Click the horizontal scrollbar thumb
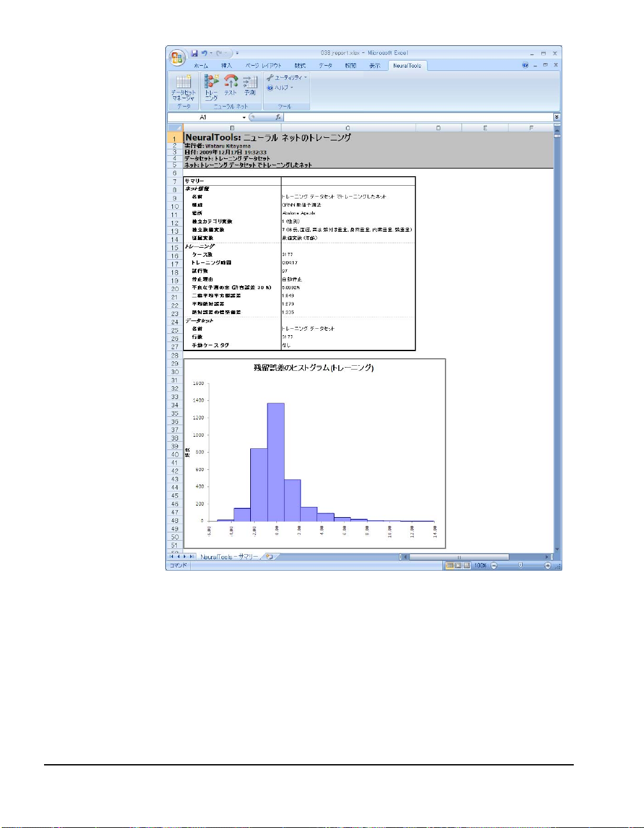 (x=459, y=557)
